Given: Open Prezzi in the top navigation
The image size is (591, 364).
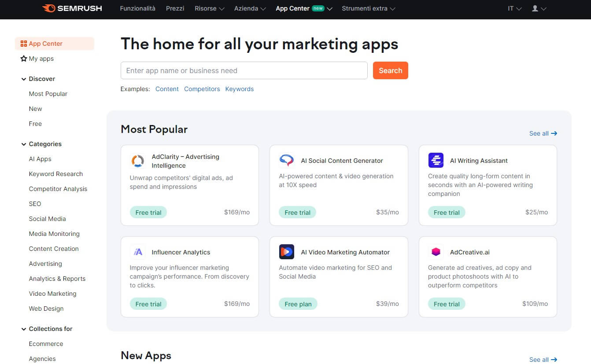Looking at the screenshot, I should (175, 8).
